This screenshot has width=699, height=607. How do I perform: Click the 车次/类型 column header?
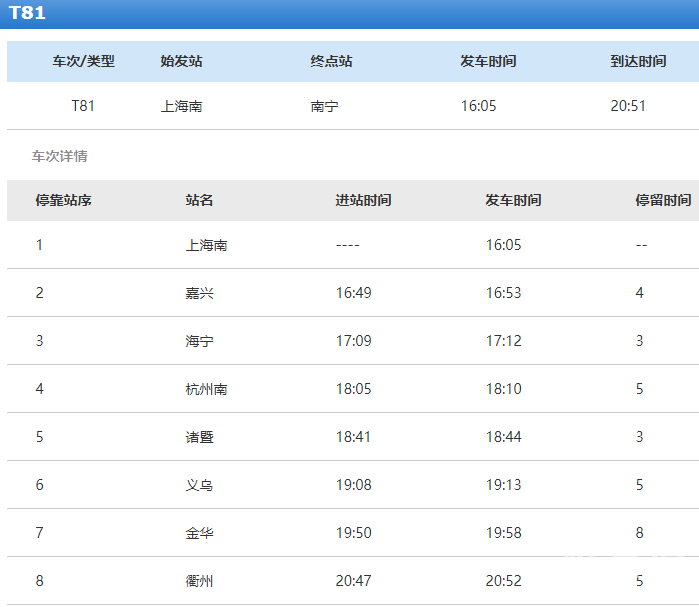click(x=84, y=61)
